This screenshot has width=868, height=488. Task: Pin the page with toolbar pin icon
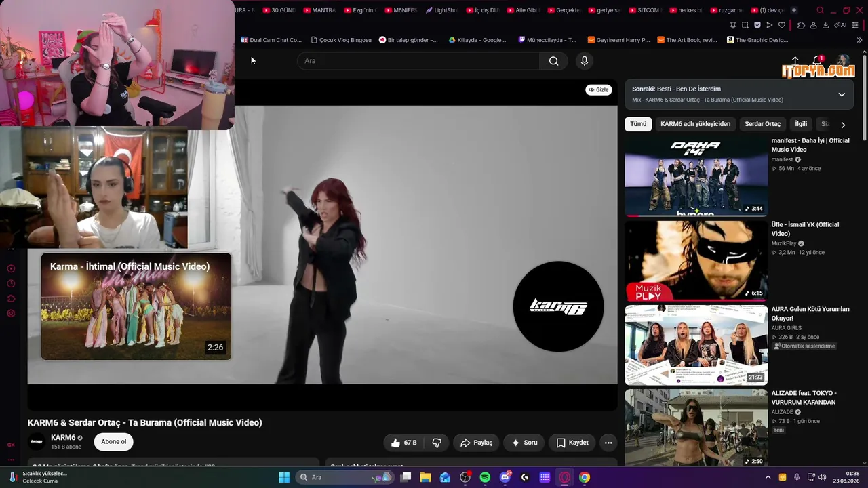click(x=732, y=25)
